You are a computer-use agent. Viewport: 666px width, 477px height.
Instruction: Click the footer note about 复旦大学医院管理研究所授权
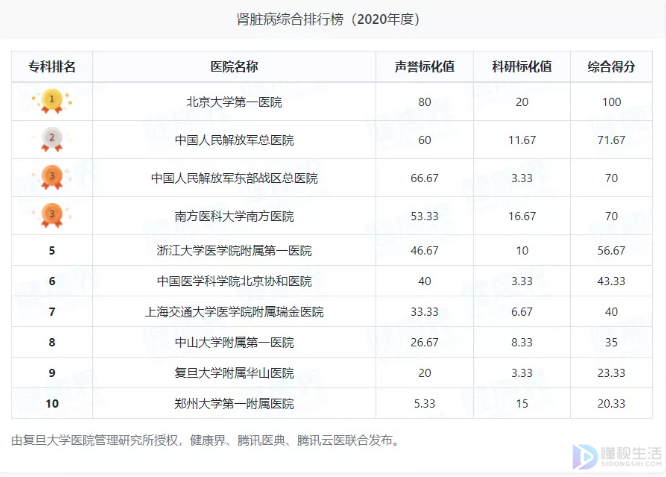pyautogui.click(x=206, y=440)
